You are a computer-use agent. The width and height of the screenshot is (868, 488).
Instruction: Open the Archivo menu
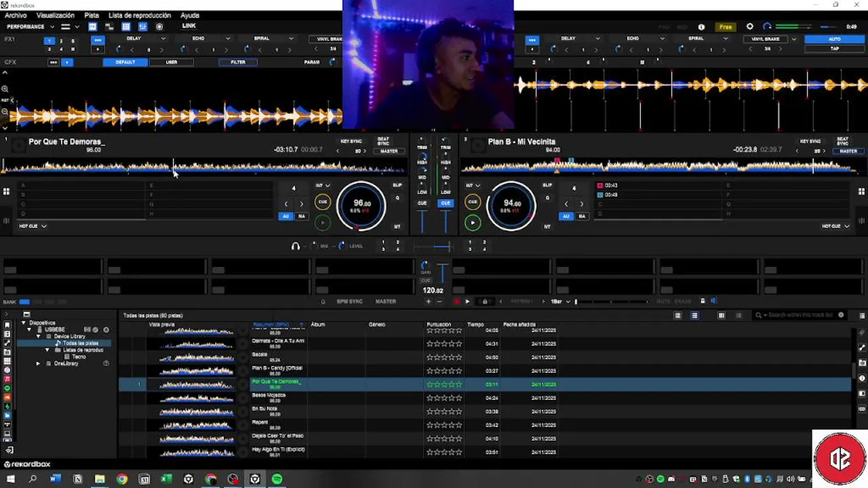(16, 15)
